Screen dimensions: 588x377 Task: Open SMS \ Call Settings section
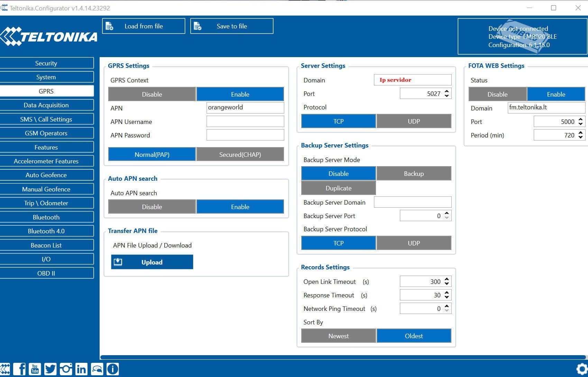(46, 119)
